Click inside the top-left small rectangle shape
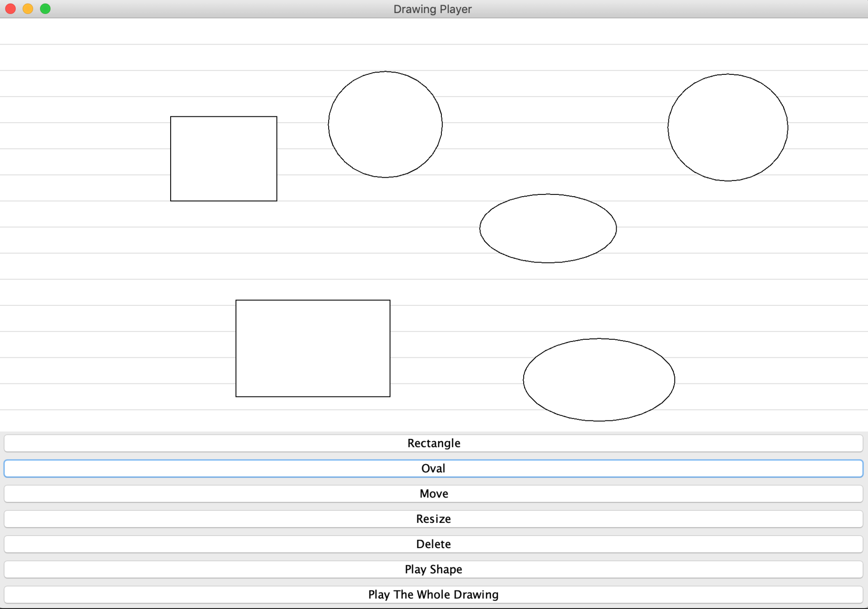Image resolution: width=868 pixels, height=609 pixels. coord(223,159)
